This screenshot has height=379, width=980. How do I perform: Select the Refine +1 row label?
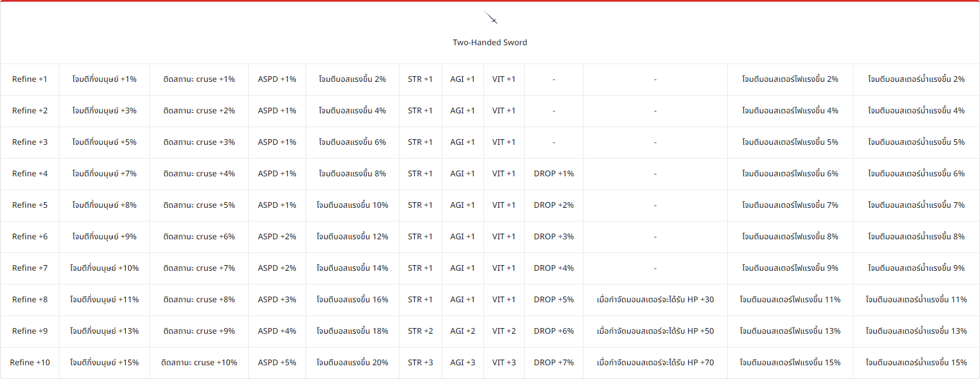pos(30,79)
